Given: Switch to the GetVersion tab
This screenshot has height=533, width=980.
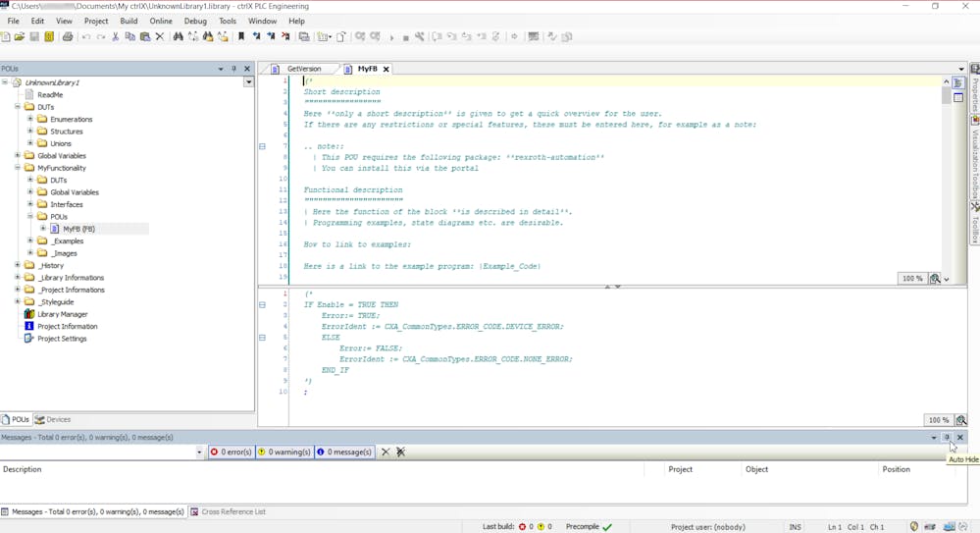Looking at the screenshot, I should tap(303, 70).
